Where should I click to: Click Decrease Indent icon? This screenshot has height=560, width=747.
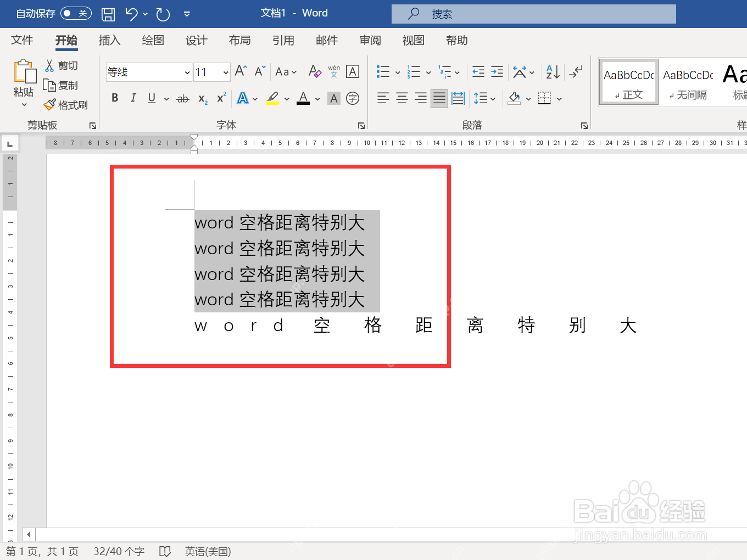pyautogui.click(x=478, y=71)
